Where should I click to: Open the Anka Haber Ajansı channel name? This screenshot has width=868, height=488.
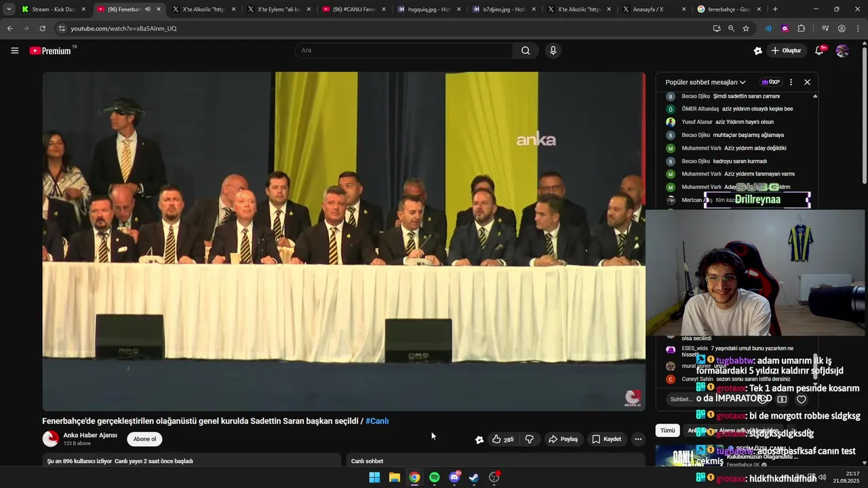90,435
